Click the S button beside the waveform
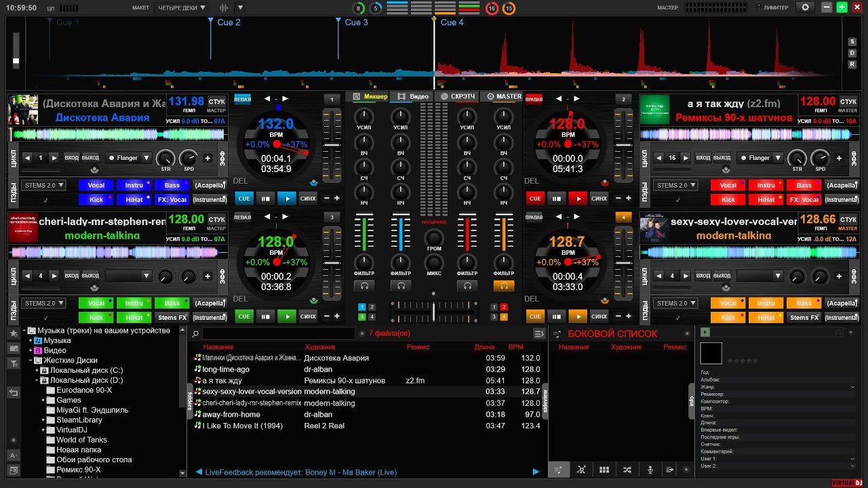Screen dimensions: 868x488 (x=852, y=41)
